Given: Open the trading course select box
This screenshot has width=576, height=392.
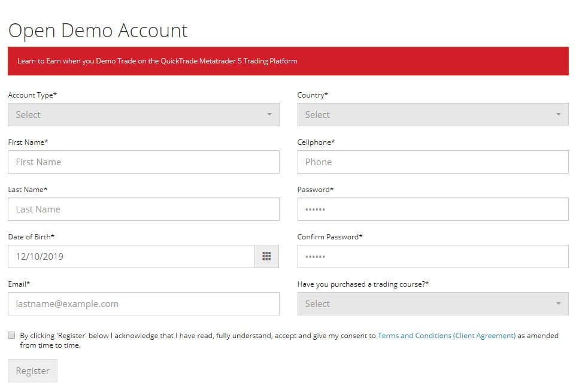Looking at the screenshot, I should 433,303.
